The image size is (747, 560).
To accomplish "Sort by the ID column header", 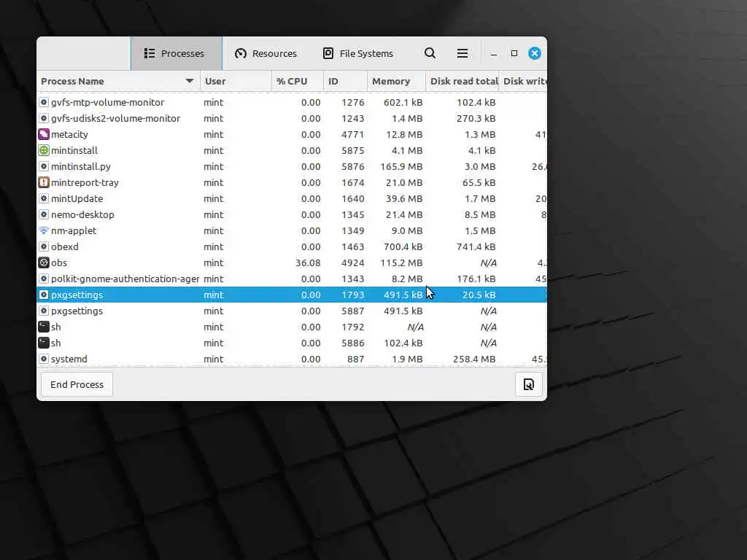I will tap(345, 81).
